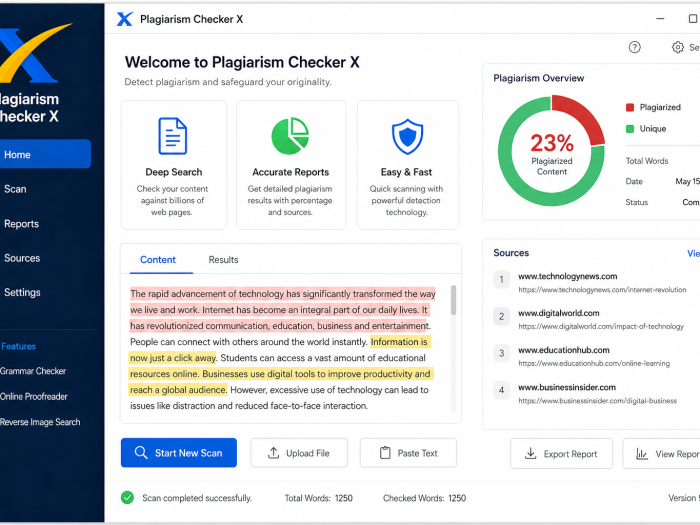Click the Start New Scan button

point(179,453)
